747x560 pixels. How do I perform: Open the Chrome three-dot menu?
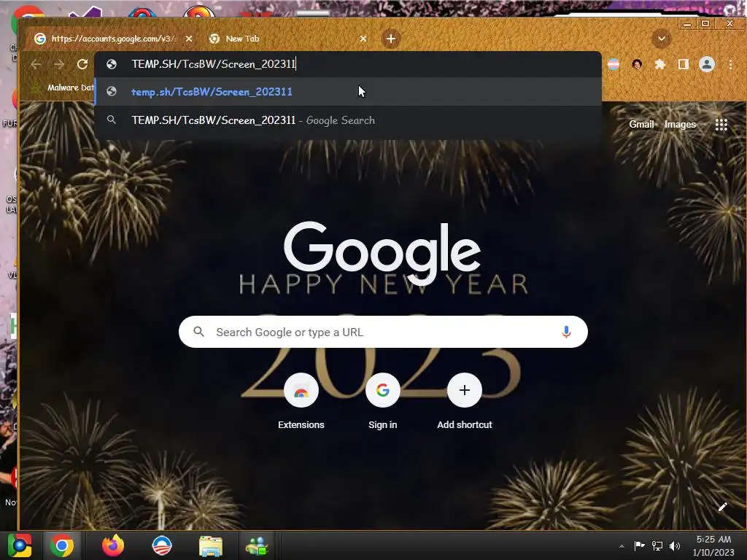(730, 64)
